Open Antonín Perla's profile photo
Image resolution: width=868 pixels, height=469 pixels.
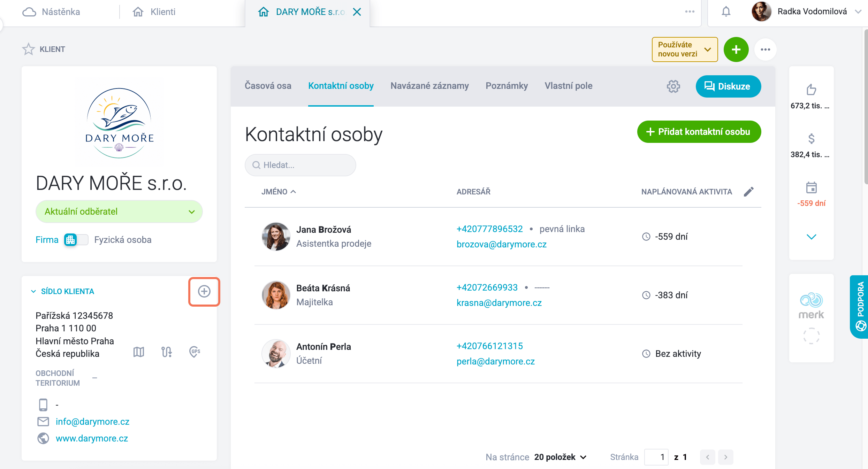[x=276, y=354]
